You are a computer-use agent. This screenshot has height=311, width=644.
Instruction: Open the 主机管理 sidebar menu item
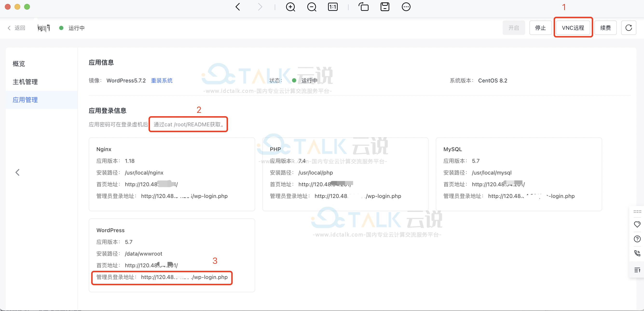click(41, 82)
